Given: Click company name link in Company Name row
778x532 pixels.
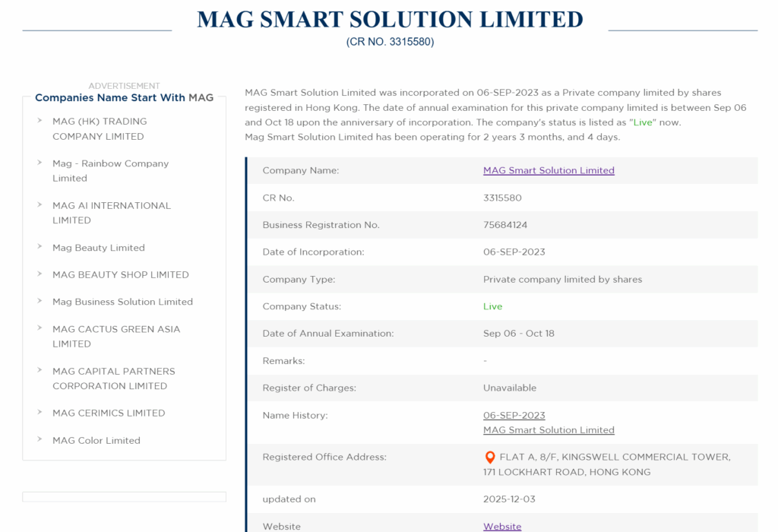Looking at the screenshot, I should tap(549, 170).
